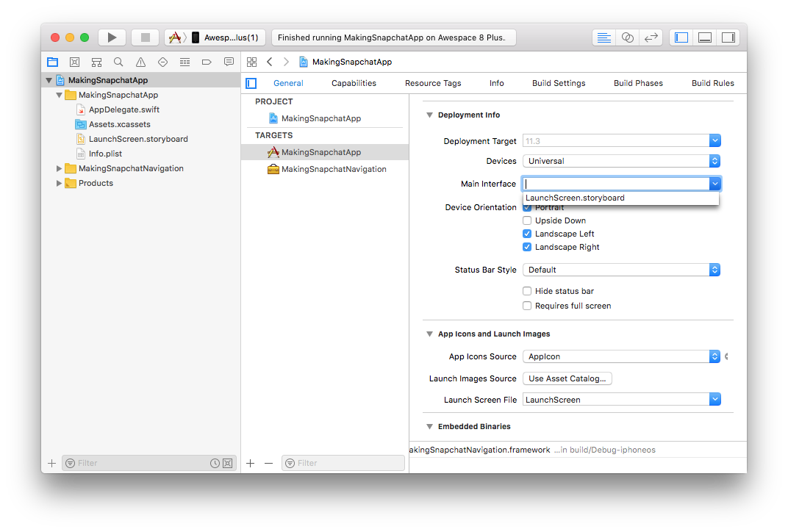Open the Deployment Target dropdown
Image resolution: width=788 pixels, height=532 pixels.
point(715,141)
